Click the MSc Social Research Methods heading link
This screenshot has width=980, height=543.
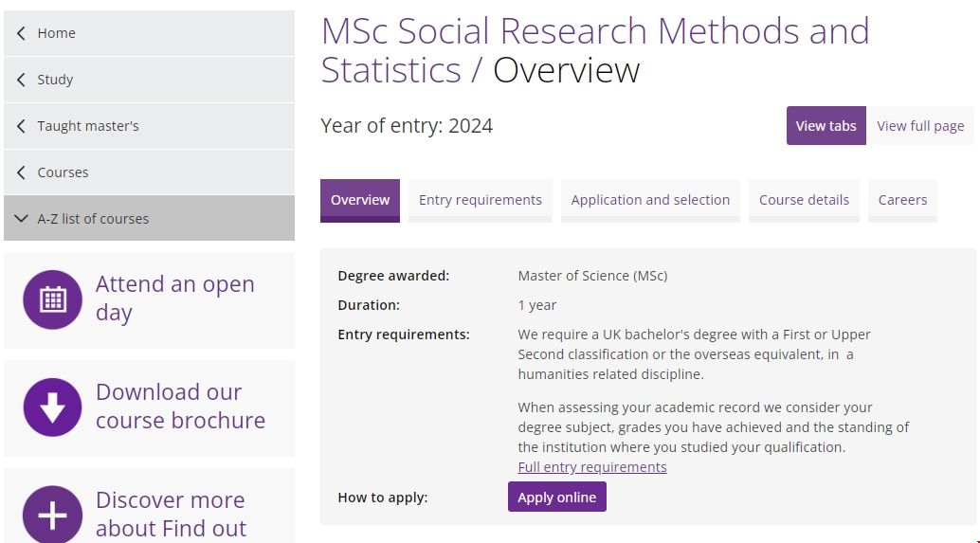[594, 32]
